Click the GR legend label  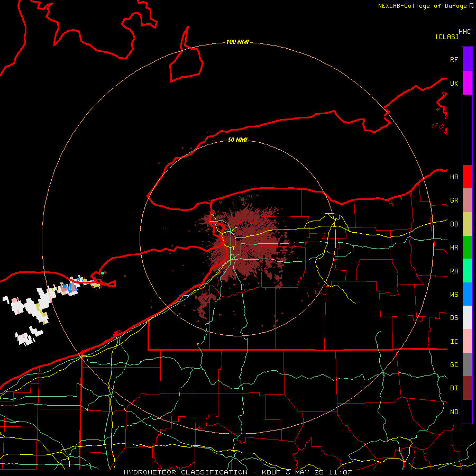(x=454, y=200)
